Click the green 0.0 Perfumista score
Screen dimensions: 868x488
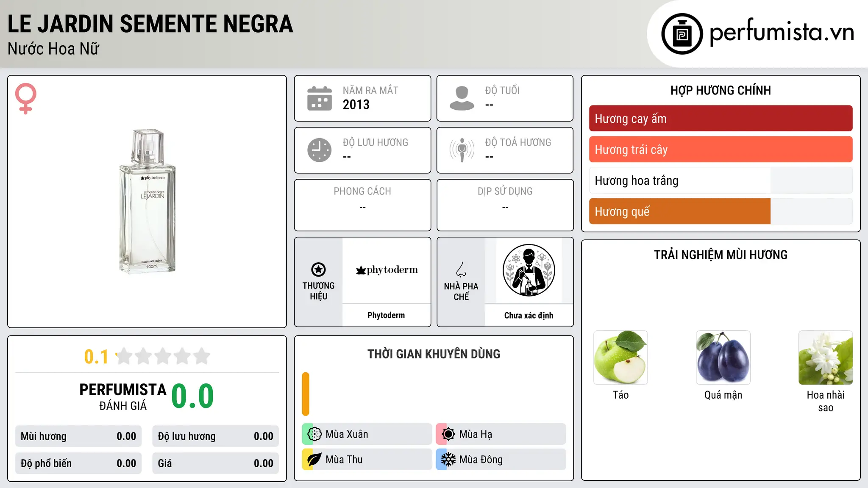click(x=192, y=396)
